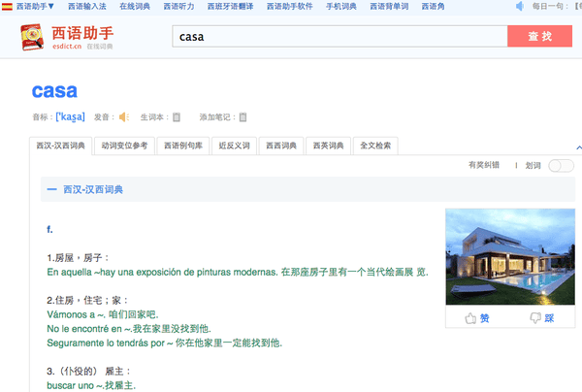Click the search input field containing casa
This screenshot has width=582, height=392.
point(339,37)
